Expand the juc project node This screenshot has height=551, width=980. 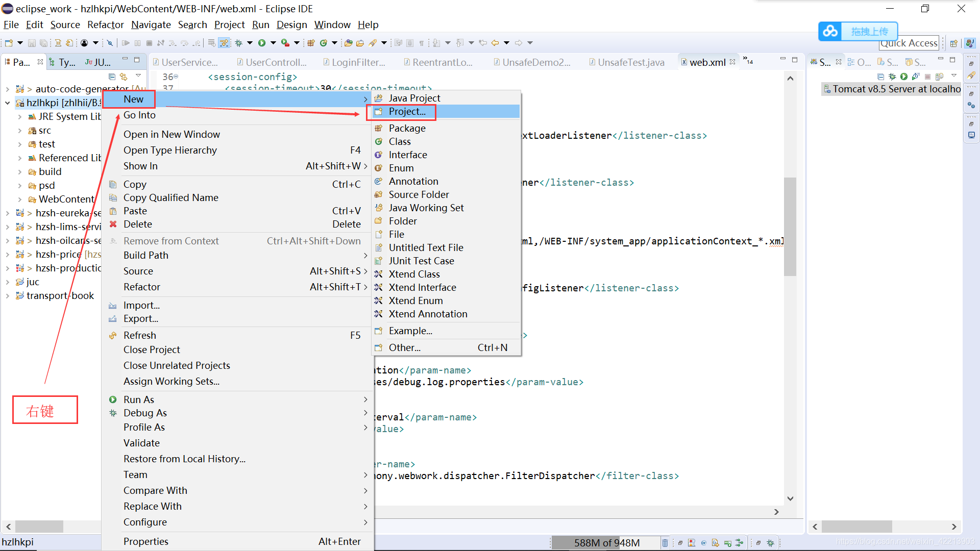[x=8, y=282]
